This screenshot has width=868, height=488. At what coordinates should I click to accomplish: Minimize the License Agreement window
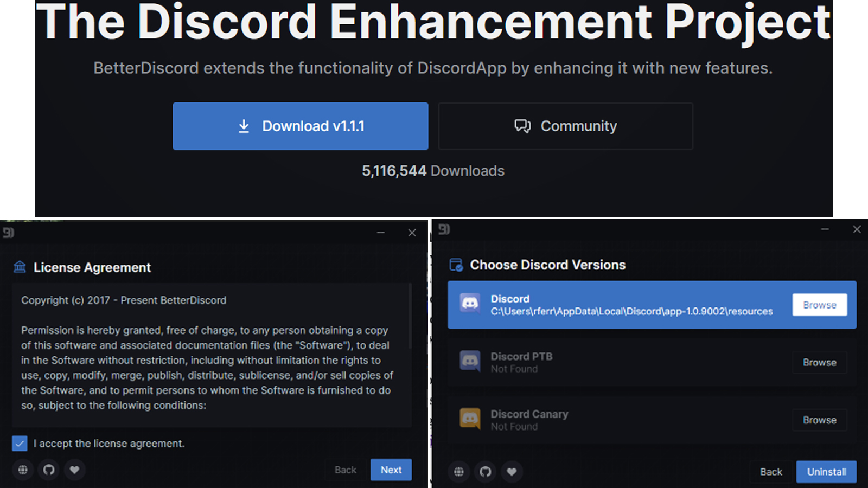coord(381,233)
